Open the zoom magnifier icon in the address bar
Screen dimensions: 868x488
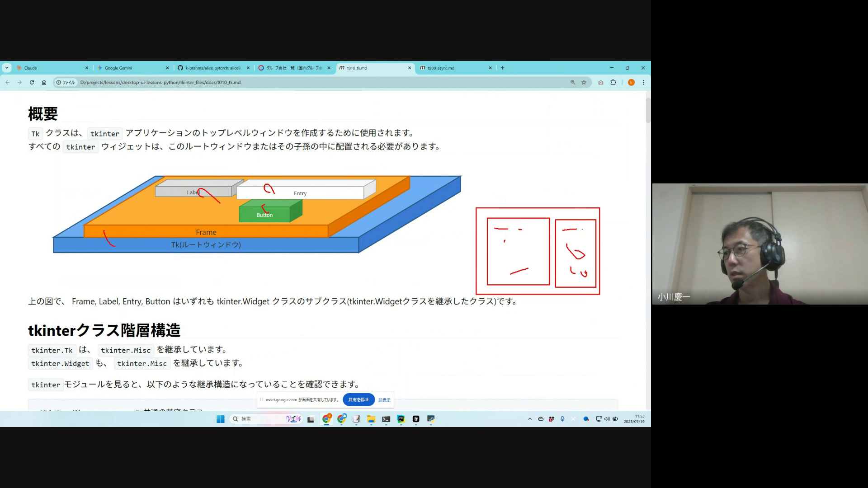[x=573, y=82]
